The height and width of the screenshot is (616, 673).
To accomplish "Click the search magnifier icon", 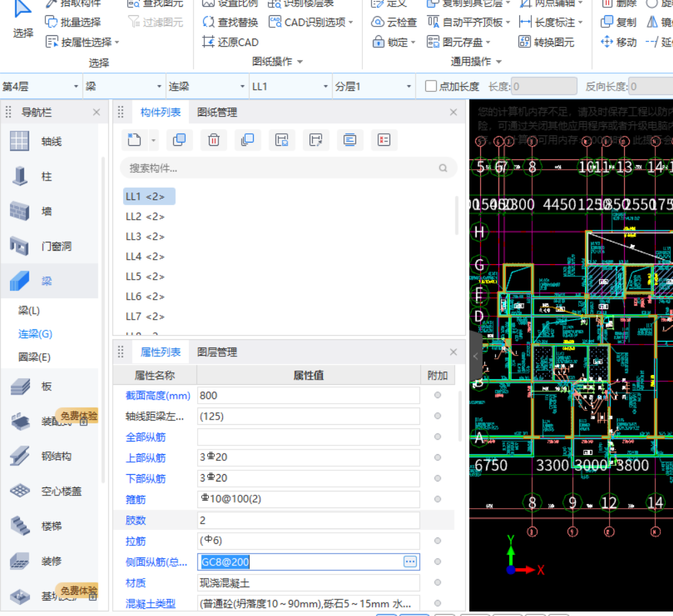I will click(443, 168).
